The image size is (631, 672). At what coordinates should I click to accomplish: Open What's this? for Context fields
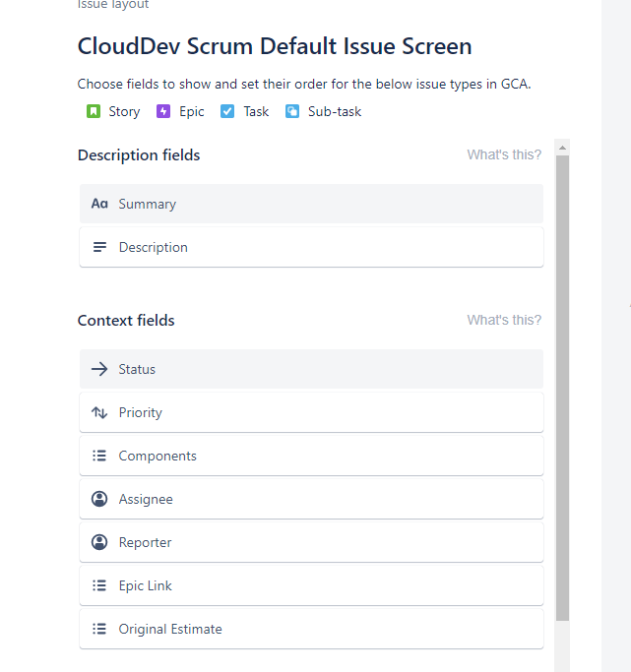click(x=504, y=320)
